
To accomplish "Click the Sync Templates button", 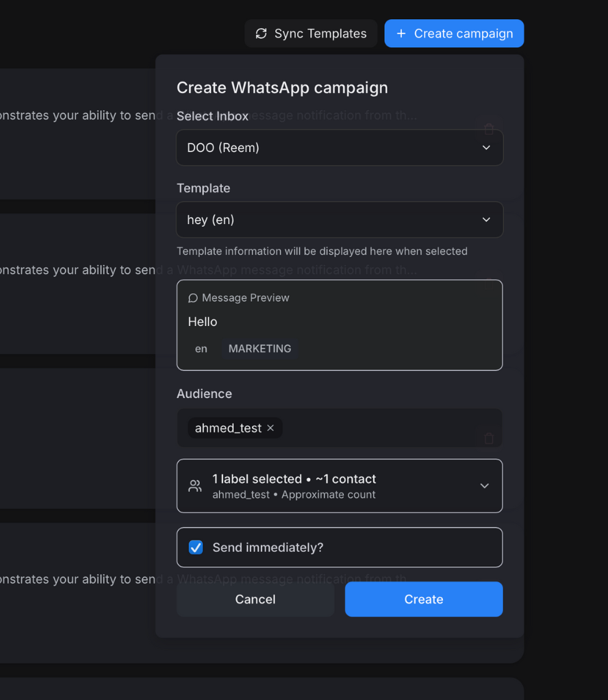I will (311, 34).
